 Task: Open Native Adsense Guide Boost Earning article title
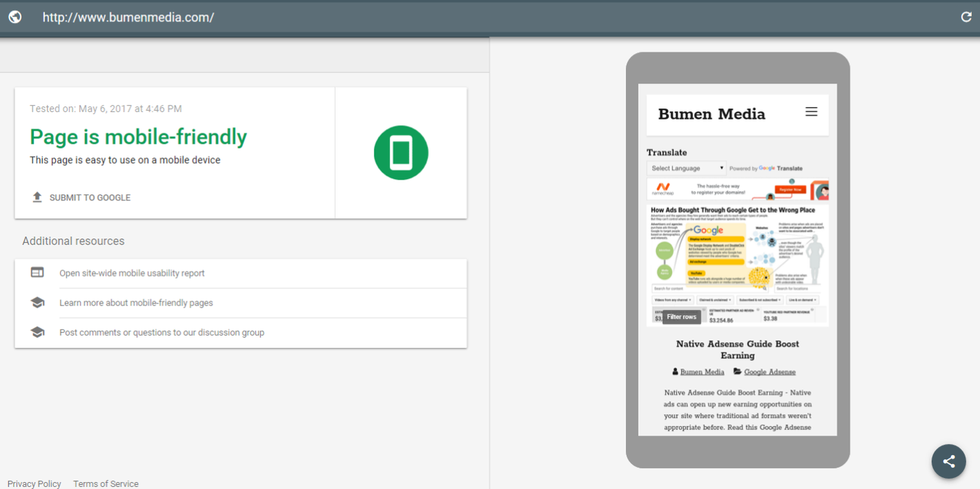(738, 349)
